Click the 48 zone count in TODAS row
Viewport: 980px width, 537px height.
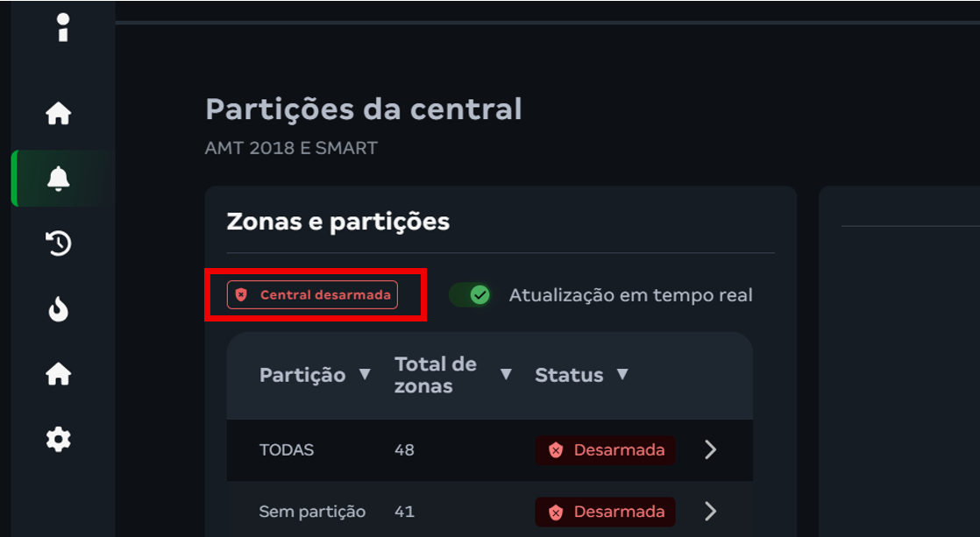[x=404, y=450]
